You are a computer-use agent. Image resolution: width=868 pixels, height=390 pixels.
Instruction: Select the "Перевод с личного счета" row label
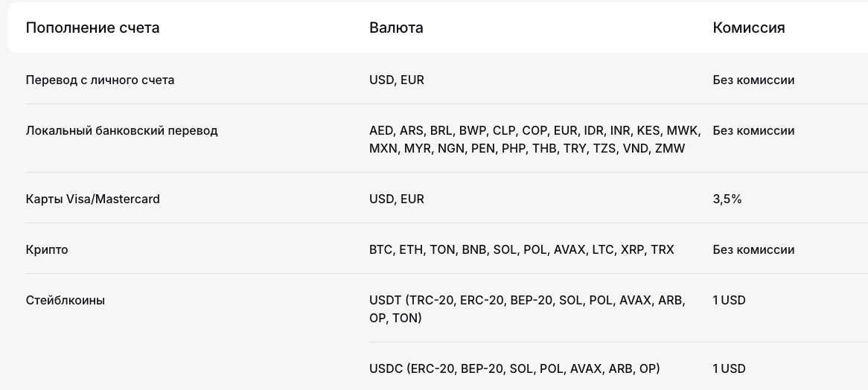coord(100,80)
